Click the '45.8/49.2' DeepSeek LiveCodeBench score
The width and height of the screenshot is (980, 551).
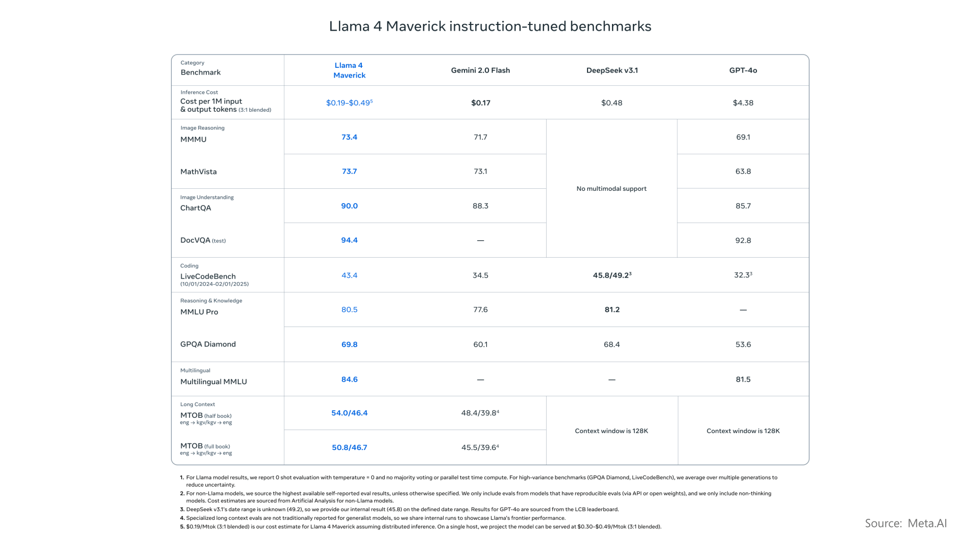pyautogui.click(x=612, y=275)
